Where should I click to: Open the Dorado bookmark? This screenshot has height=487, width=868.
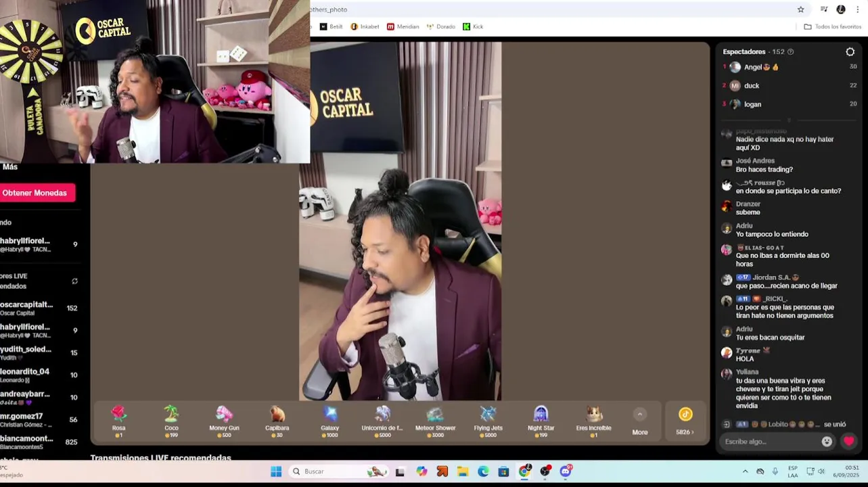[441, 26]
